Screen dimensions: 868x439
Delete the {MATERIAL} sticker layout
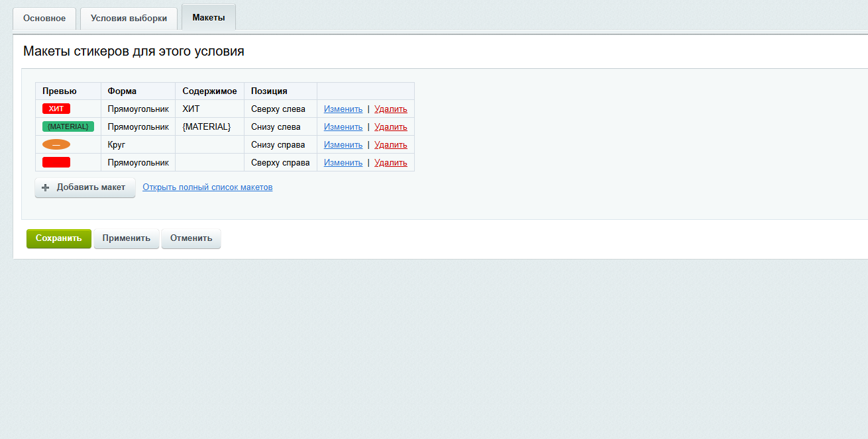pos(391,127)
